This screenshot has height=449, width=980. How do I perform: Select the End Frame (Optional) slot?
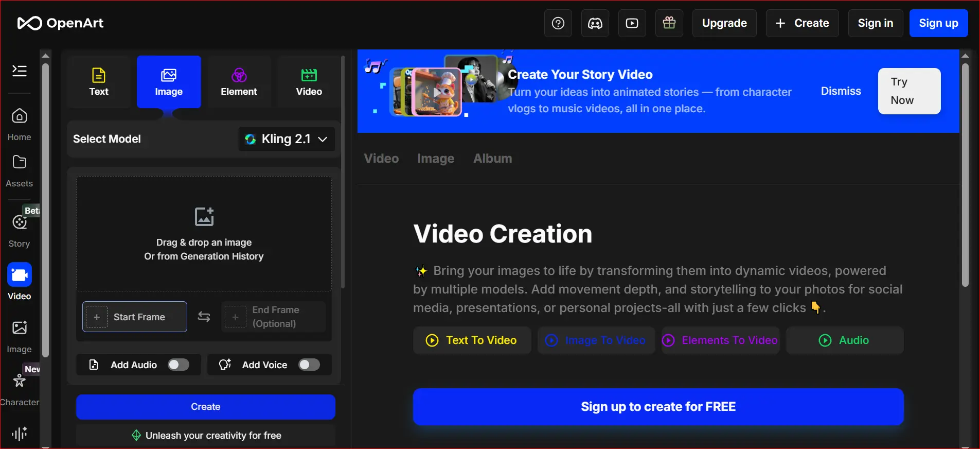tap(274, 317)
